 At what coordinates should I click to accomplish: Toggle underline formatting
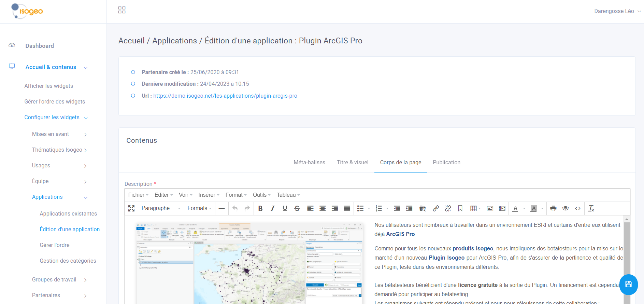coord(285,208)
